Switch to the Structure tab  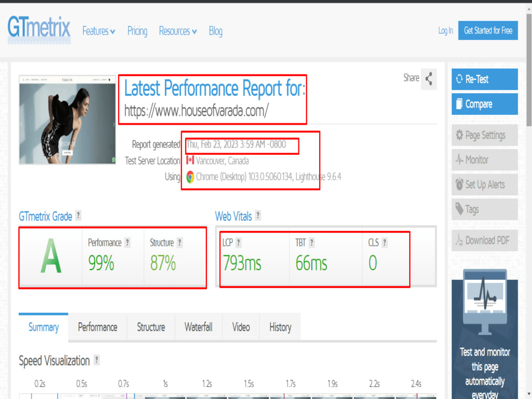[151, 327]
